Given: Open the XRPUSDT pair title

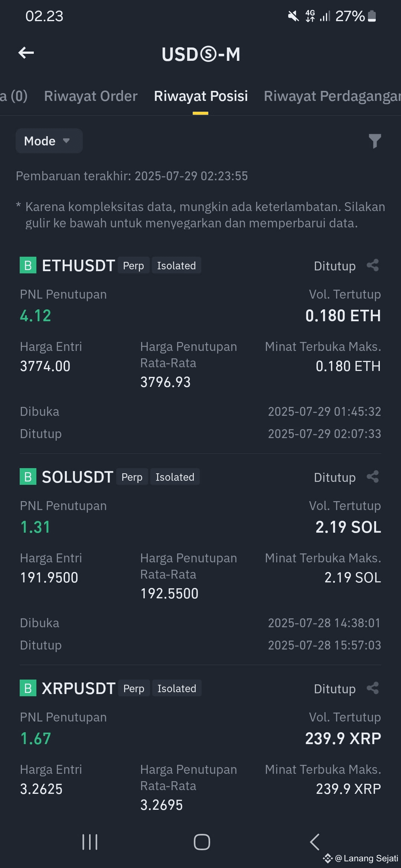Looking at the screenshot, I should click(x=79, y=688).
